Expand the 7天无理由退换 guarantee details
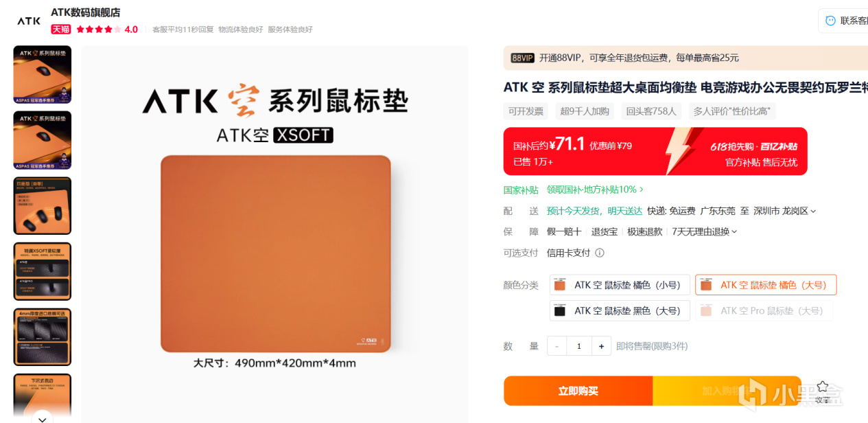868x423 pixels. 705,231
